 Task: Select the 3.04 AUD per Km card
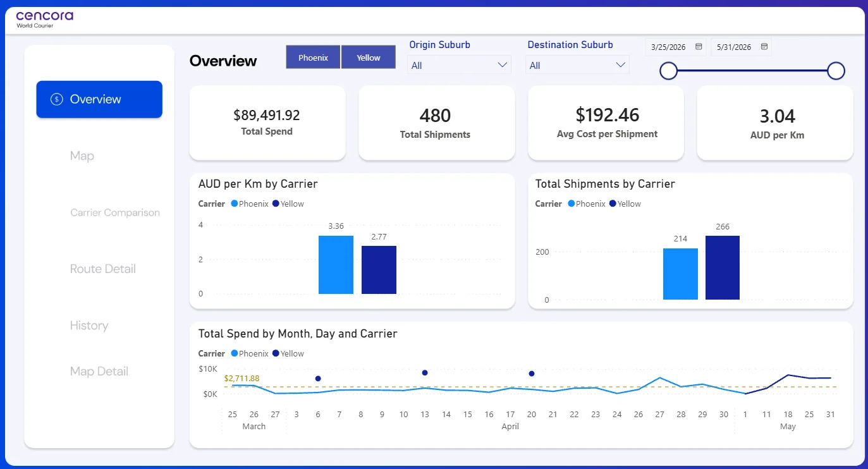(x=775, y=123)
